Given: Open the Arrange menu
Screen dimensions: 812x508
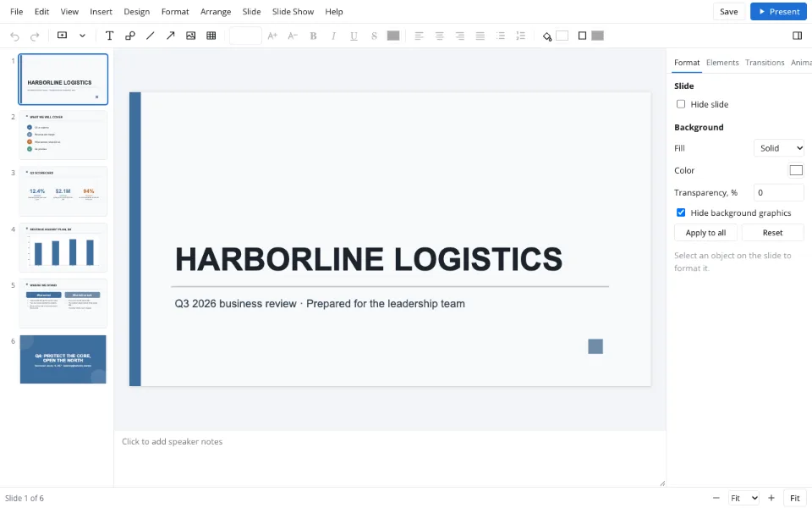Looking at the screenshot, I should pos(216,11).
